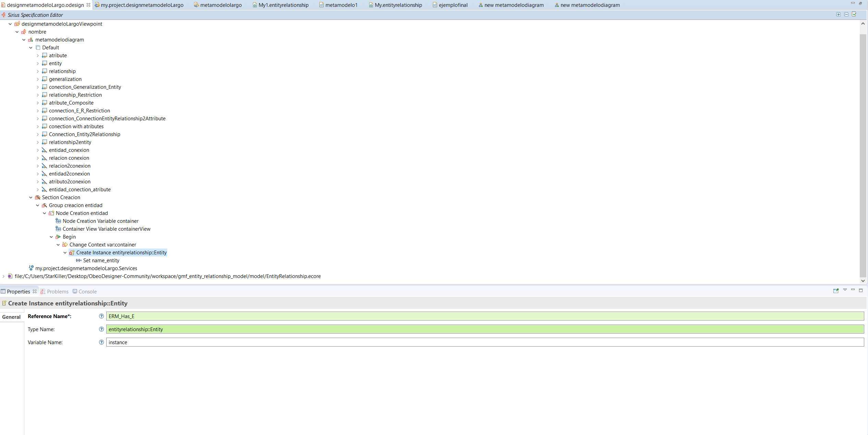Viewport: 868px width, 435px height.
Task: Select my.project.designmetamodeloLargo.Services item
Action: point(86,268)
